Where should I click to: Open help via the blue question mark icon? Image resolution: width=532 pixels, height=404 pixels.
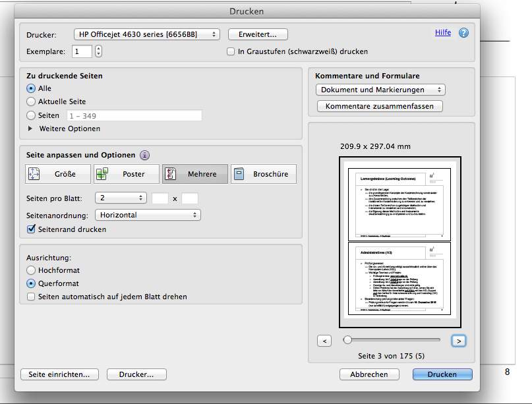point(461,32)
